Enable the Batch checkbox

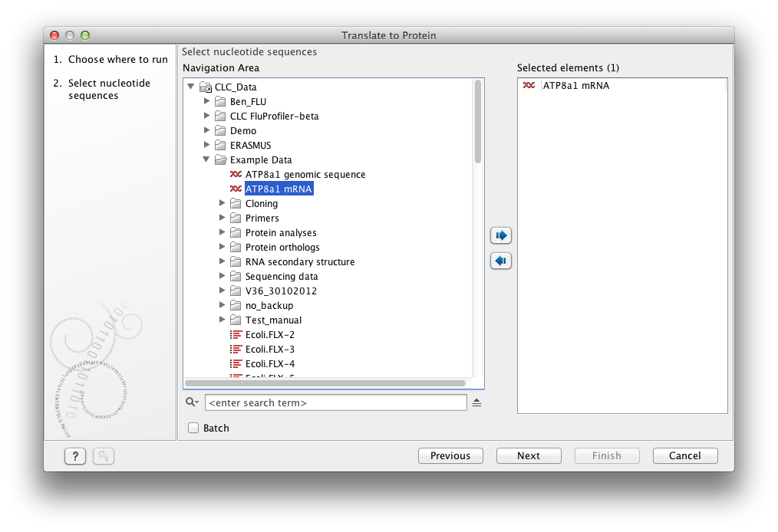tap(193, 428)
